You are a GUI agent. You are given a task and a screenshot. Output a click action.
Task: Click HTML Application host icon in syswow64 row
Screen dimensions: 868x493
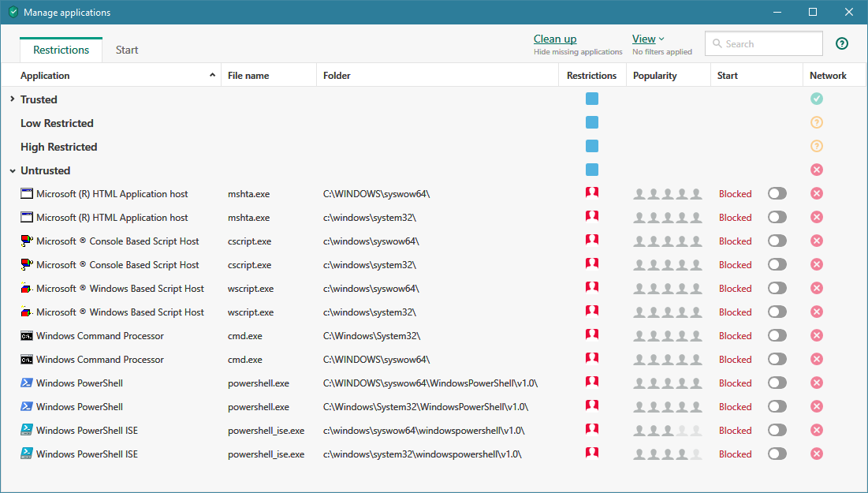27,193
